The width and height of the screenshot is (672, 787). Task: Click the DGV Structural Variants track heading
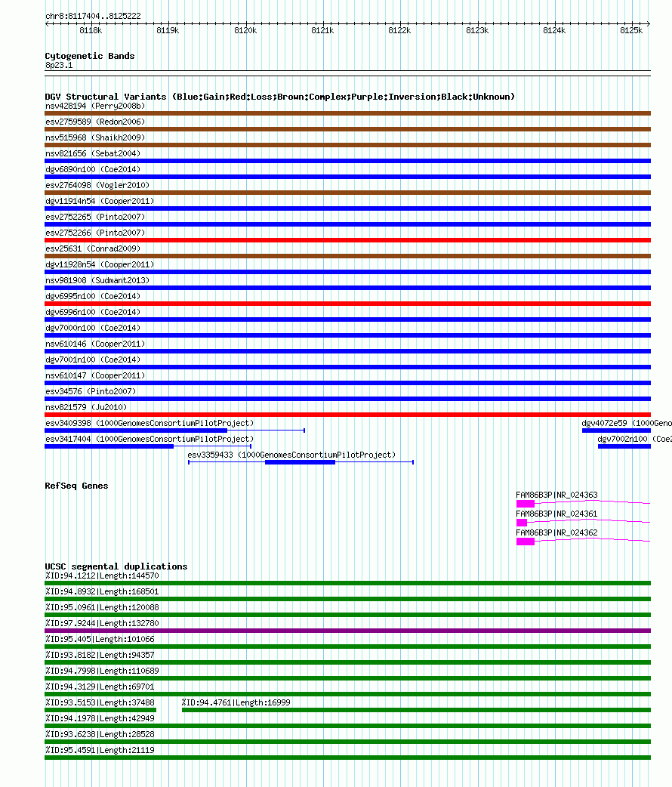(279, 97)
